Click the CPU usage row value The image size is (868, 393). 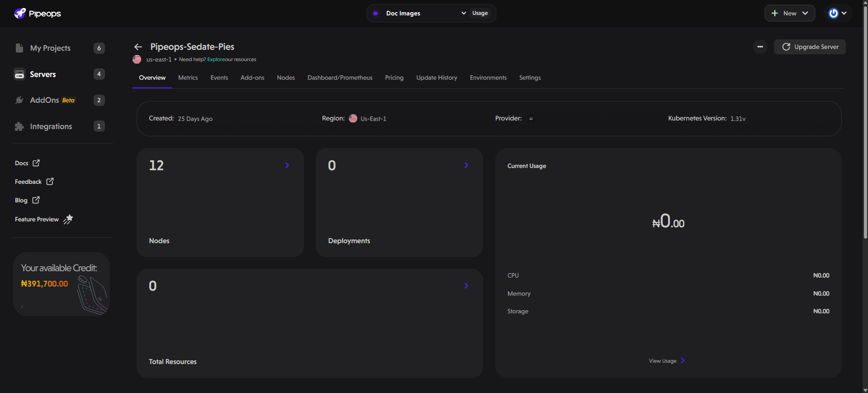(821, 275)
